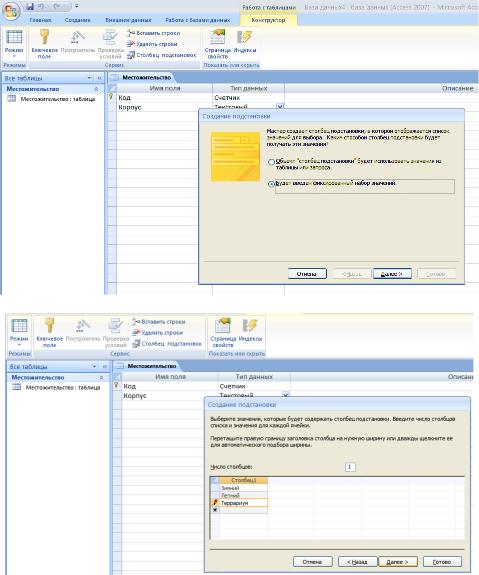Open the round Office button menu
The image size is (479, 575).
(11, 11)
